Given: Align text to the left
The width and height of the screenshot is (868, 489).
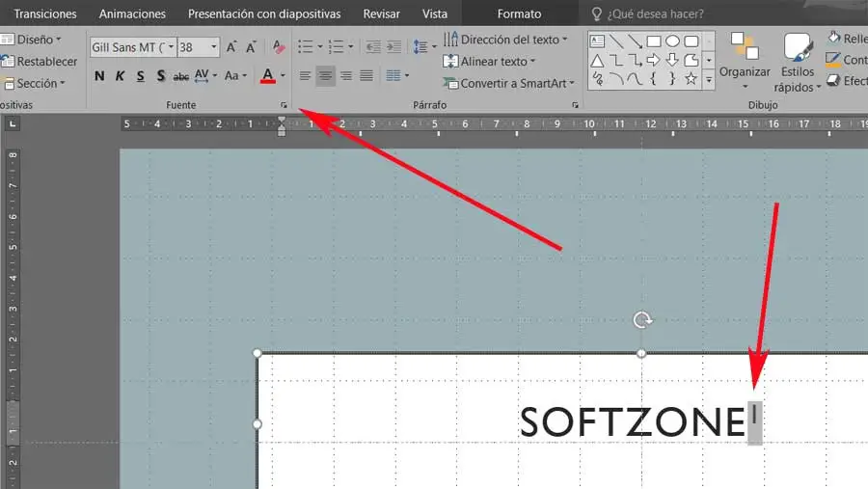Looking at the screenshot, I should (x=305, y=75).
